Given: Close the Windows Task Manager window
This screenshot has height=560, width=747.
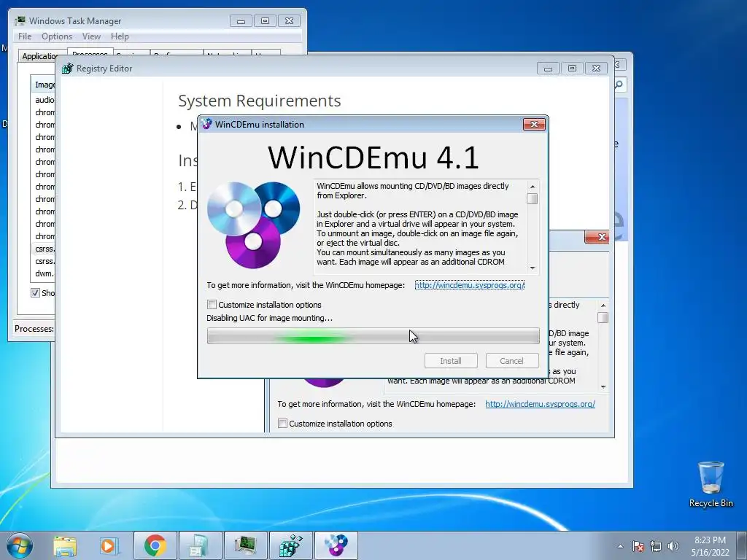Looking at the screenshot, I should tap(289, 21).
